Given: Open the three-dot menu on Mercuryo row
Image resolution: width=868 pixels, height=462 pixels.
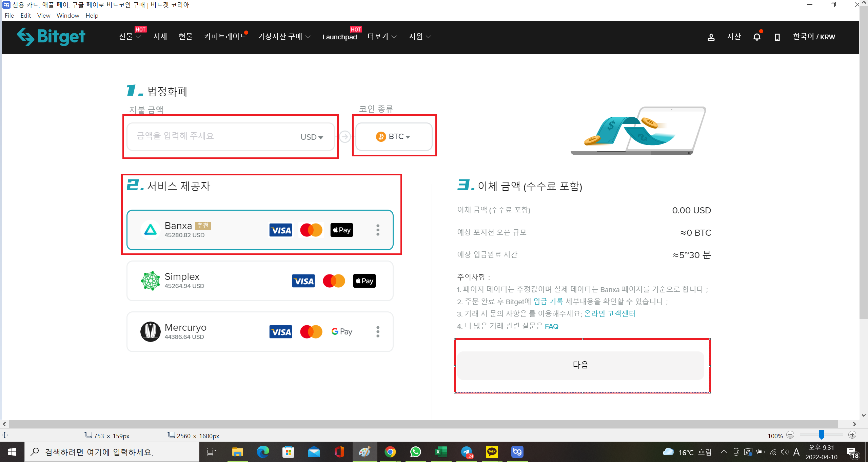Looking at the screenshot, I should [378, 332].
